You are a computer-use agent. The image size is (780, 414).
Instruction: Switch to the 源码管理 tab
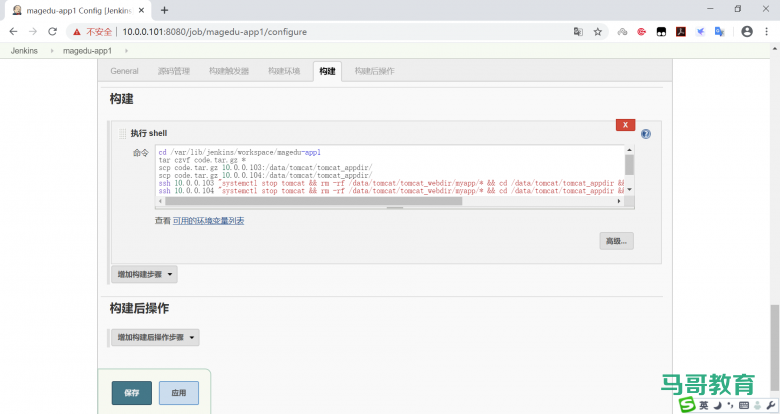click(174, 71)
